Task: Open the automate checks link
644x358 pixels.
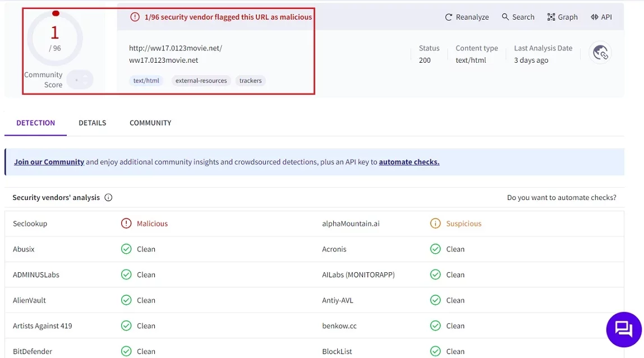Action: pos(409,162)
